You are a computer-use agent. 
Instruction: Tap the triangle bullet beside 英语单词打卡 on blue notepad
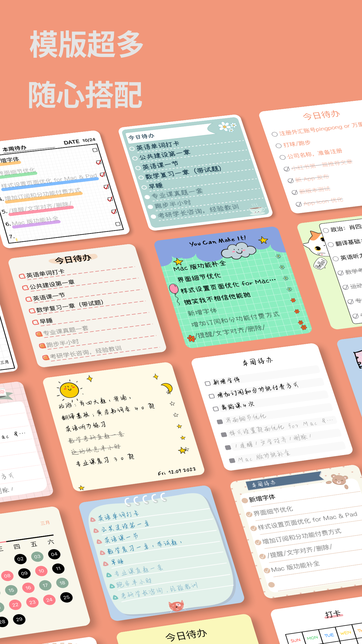93,519
